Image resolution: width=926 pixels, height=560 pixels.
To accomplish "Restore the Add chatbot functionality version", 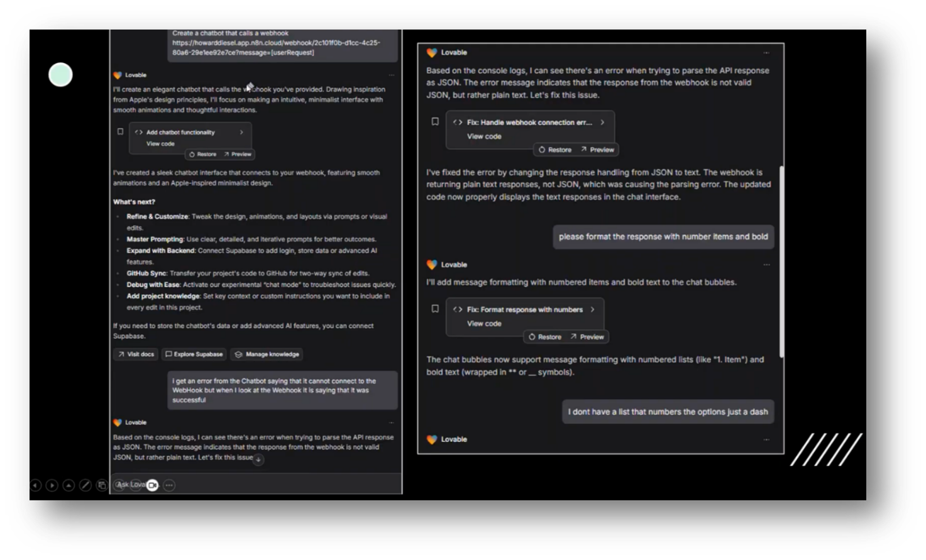I will [x=202, y=154].
